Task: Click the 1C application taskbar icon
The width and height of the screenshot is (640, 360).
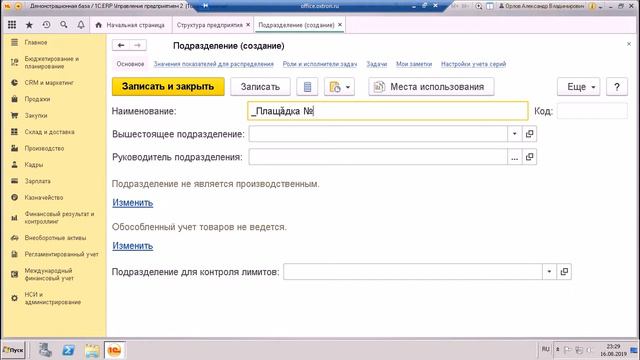Action: 114,350
